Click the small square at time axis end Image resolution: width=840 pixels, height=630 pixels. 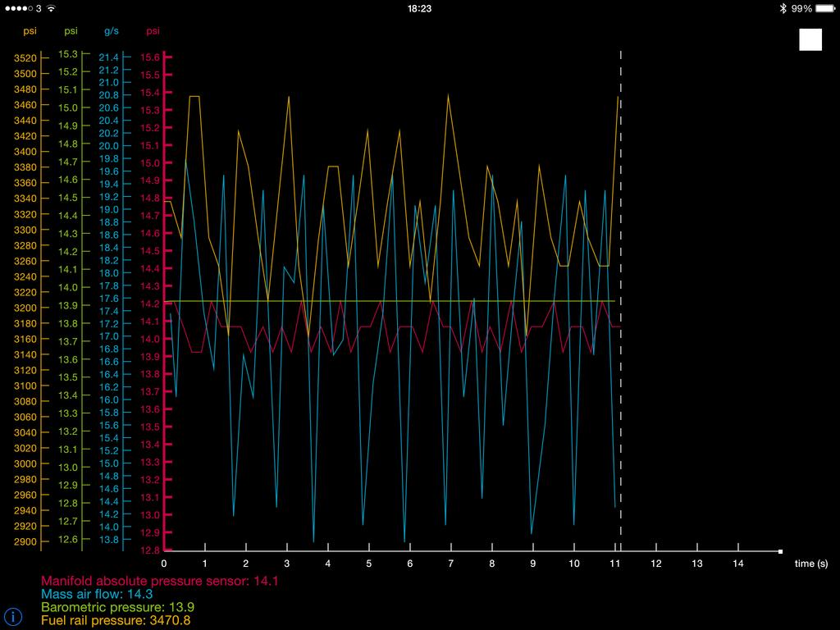(x=780, y=552)
